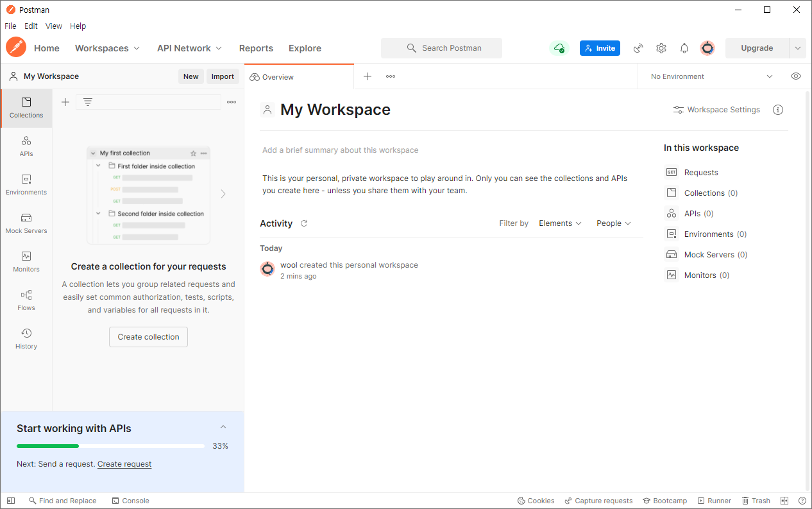Open Environments (0) in workspace list
This screenshot has width=812, height=509.
[706, 234]
